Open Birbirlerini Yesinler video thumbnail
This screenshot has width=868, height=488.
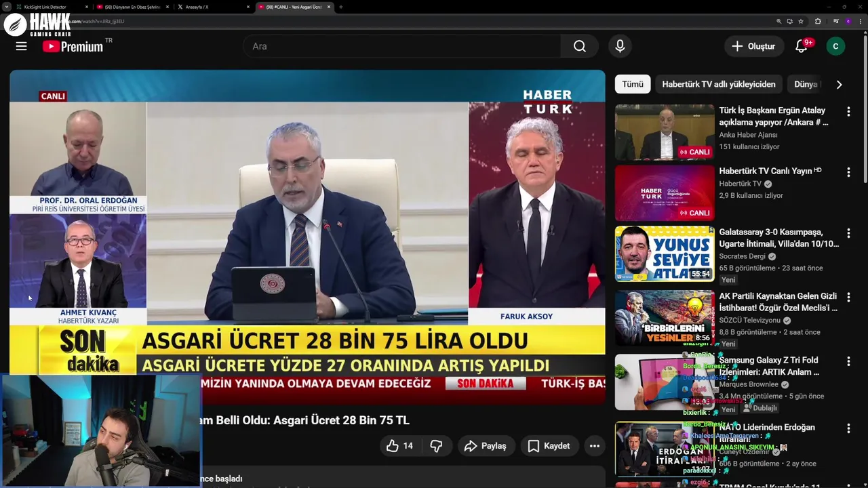click(x=665, y=318)
